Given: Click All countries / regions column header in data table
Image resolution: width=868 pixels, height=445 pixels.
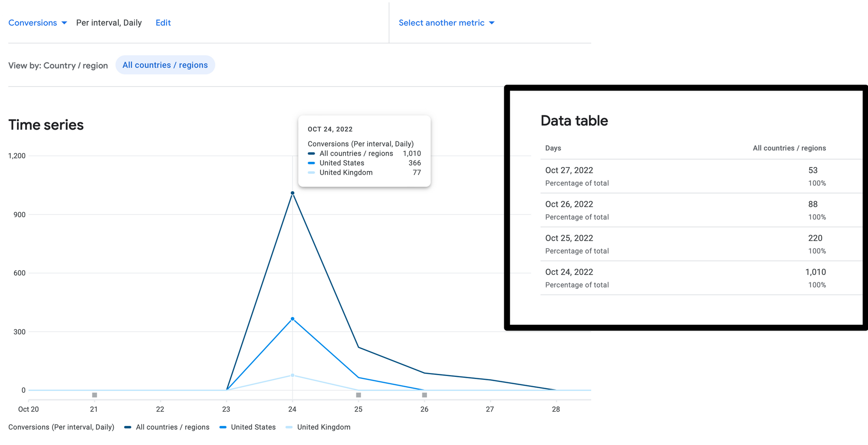Looking at the screenshot, I should pos(789,148).
